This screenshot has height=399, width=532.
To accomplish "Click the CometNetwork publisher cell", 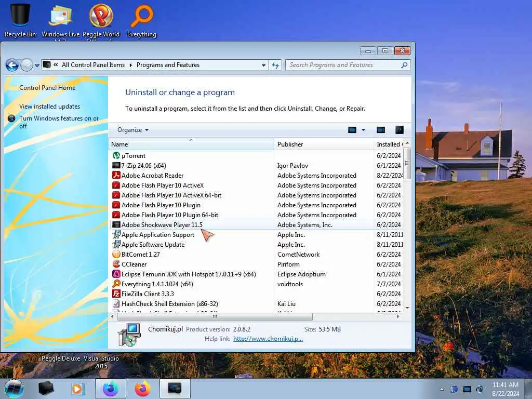I will 298,255.
